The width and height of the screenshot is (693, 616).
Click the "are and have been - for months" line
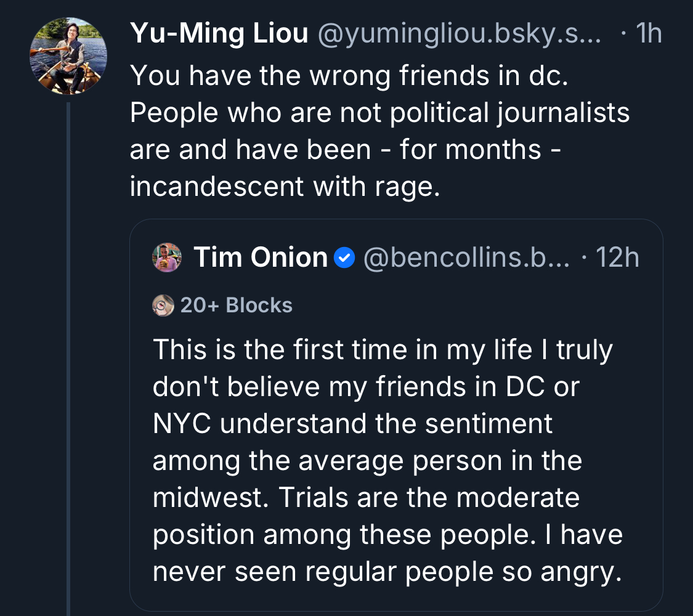pos(345,150)
